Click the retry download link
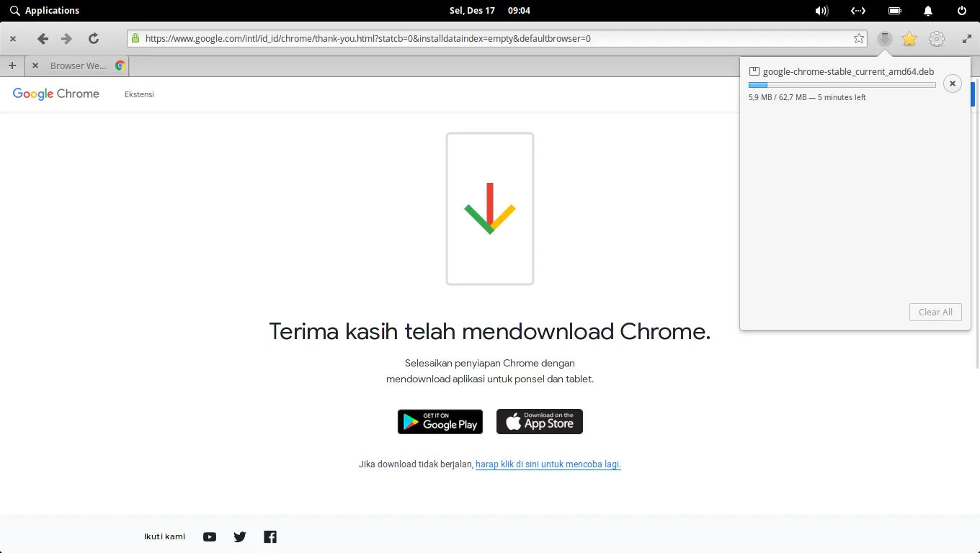Image resolution: width=980 pixels, height=553 pixels. pyautogui.click(x=548, y=464)
